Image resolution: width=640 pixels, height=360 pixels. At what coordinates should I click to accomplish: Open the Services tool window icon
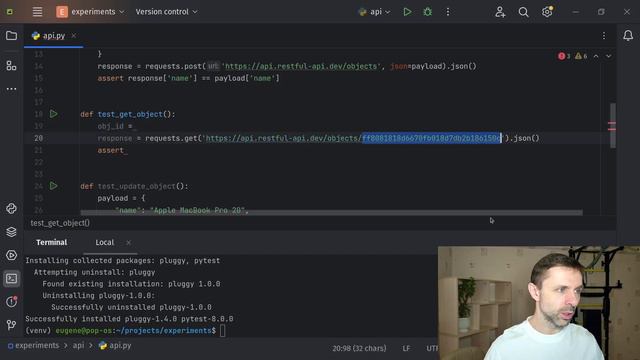tap(11, 255)
